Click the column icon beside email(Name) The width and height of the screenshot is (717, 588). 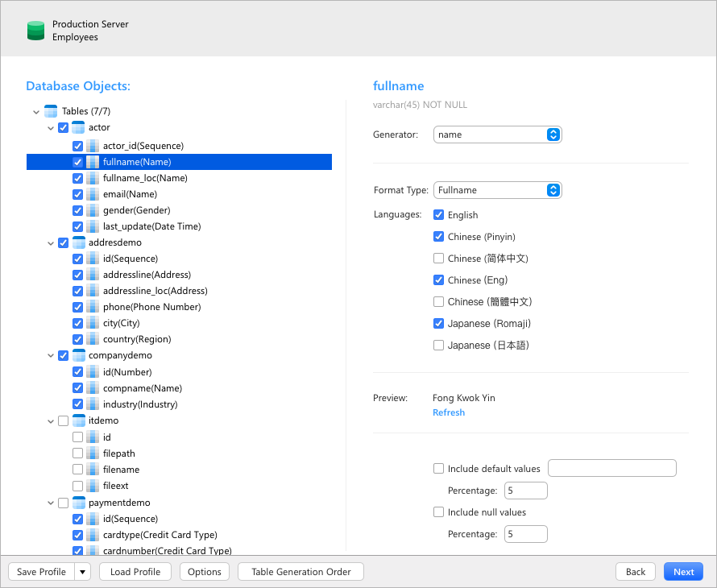click(93, 194)
